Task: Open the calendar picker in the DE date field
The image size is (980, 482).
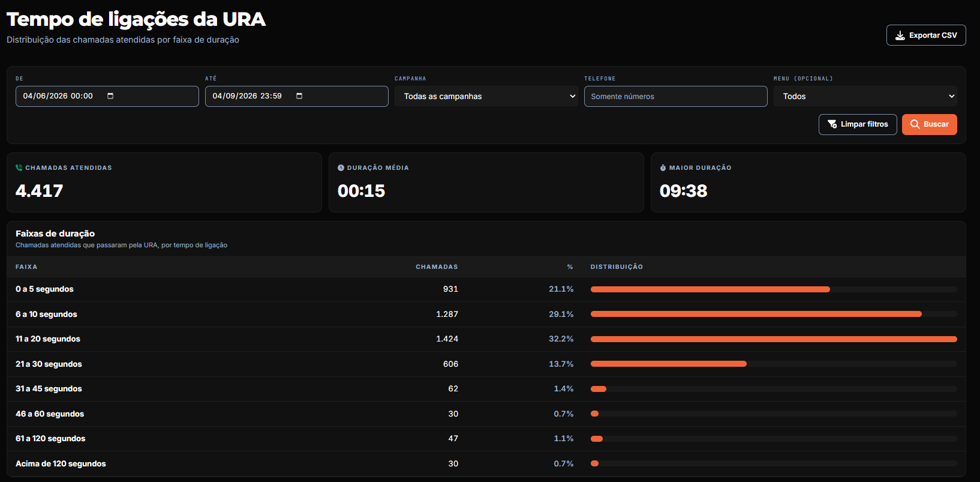Action: point(110,96)
